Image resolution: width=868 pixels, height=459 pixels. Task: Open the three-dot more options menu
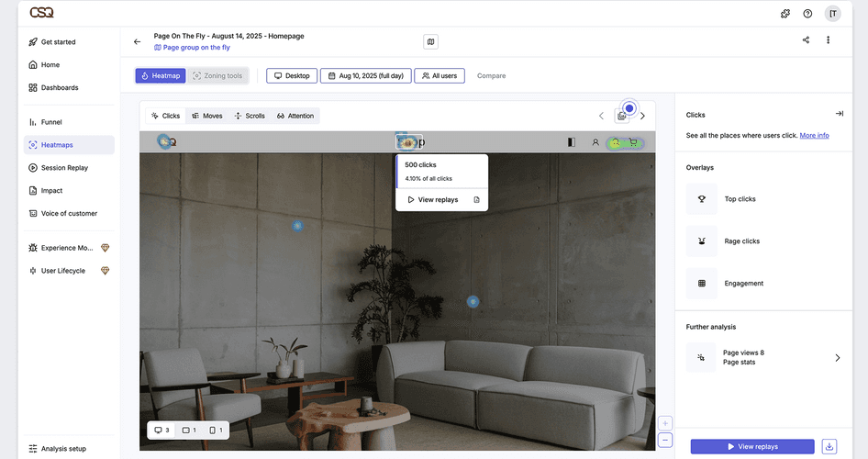coord(828,40)
